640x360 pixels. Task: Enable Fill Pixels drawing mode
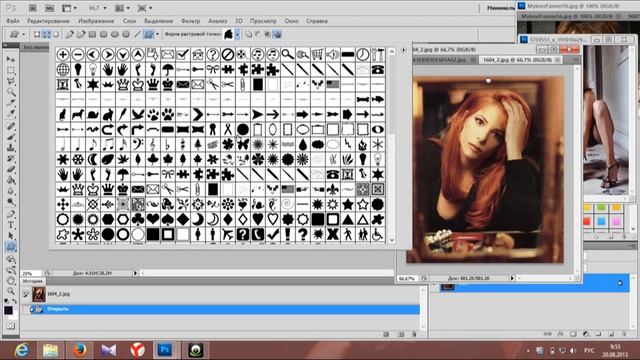(x=56, y=34)
